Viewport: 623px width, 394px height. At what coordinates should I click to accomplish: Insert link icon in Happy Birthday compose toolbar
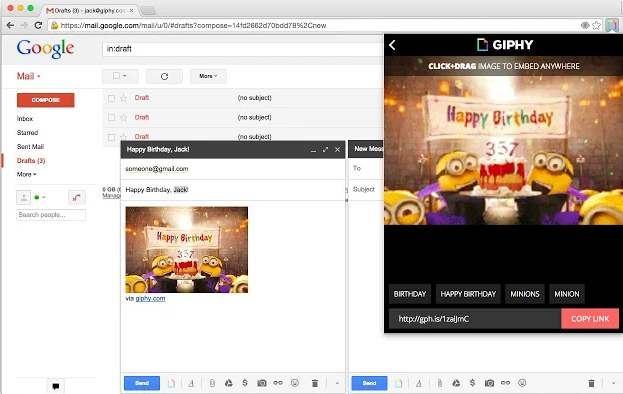click(278, 383)
